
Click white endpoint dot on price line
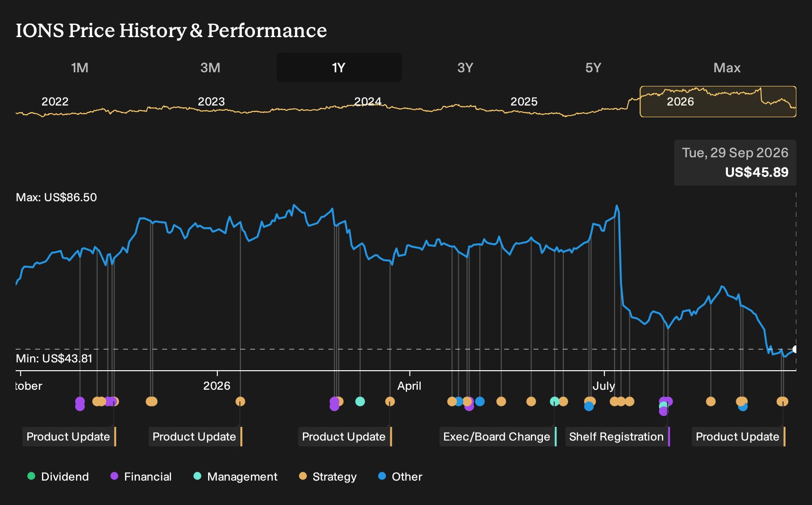click(x=795, y=349)
